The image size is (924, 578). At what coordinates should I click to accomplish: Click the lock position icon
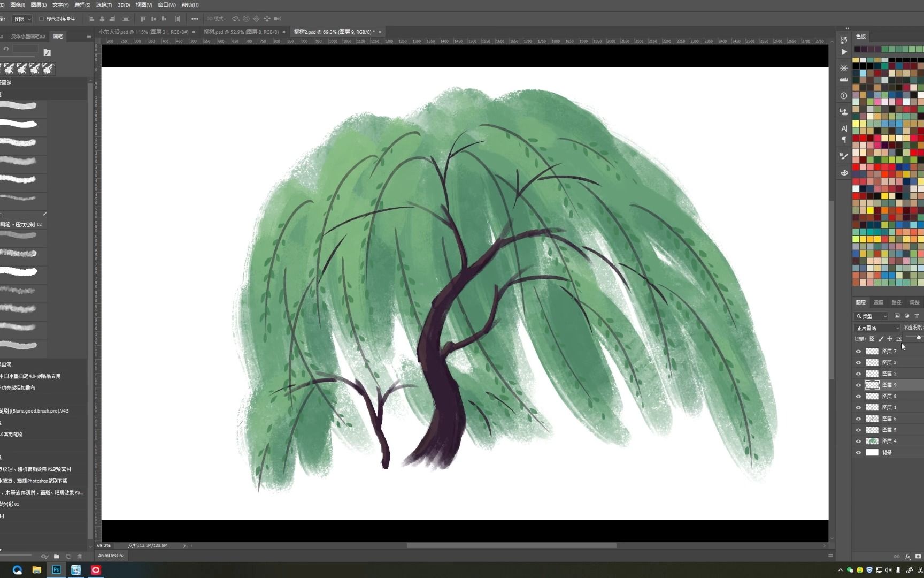point(890,339)
